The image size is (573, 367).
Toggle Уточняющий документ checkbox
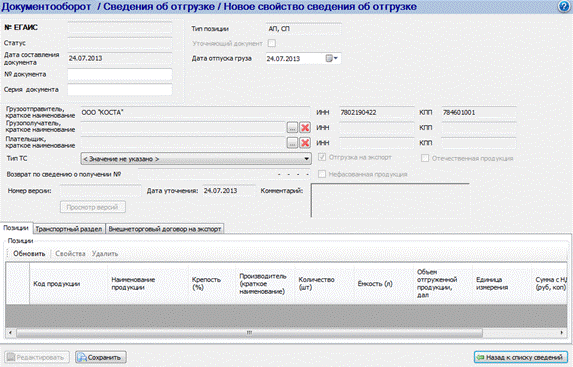click(x=272, y=43)
